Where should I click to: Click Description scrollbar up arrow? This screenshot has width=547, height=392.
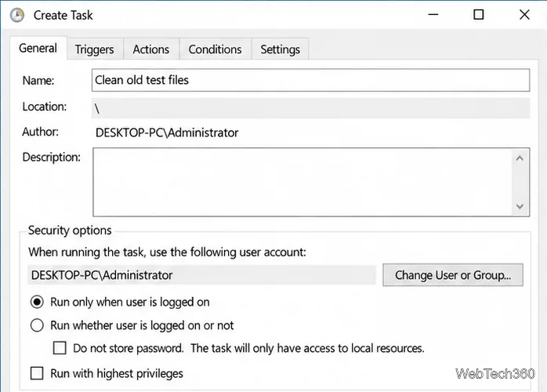520,158
